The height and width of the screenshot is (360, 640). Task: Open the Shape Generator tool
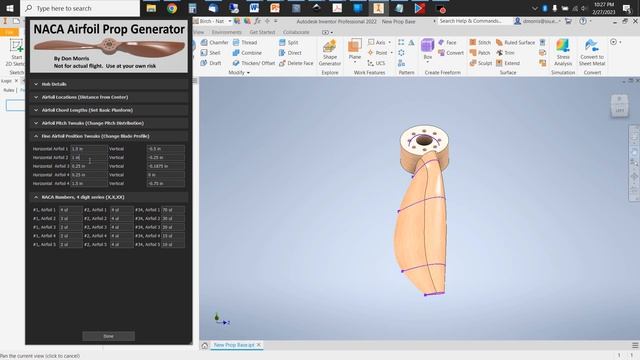pos(329,53)
